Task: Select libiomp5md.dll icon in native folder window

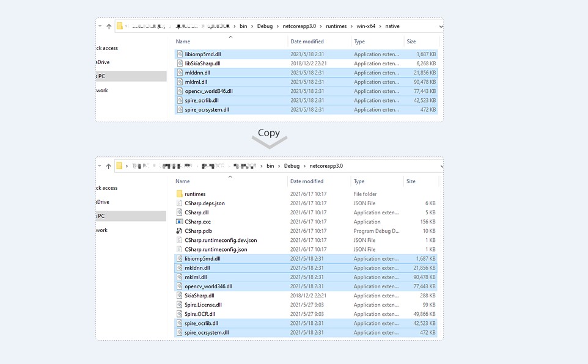Action: (x=180, y=54)
